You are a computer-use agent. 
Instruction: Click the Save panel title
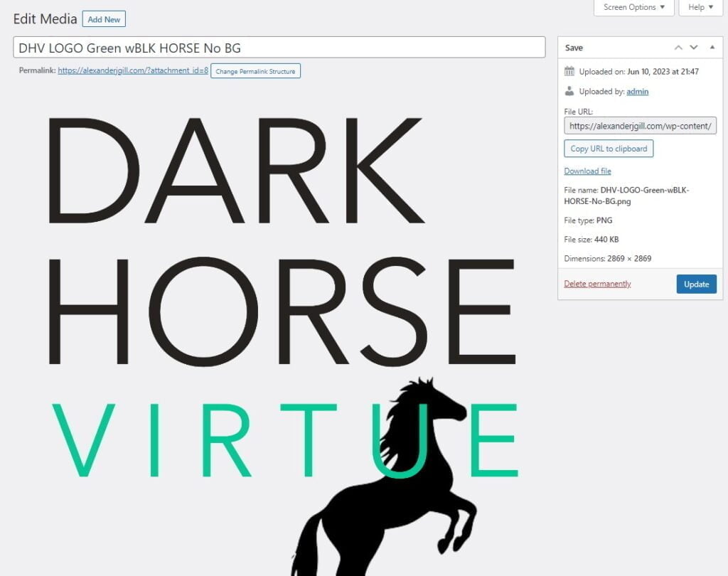(574, 48)
